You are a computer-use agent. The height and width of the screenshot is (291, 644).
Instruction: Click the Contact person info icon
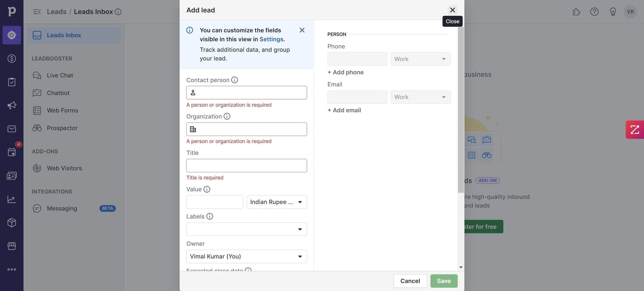(x=235, y=80)
